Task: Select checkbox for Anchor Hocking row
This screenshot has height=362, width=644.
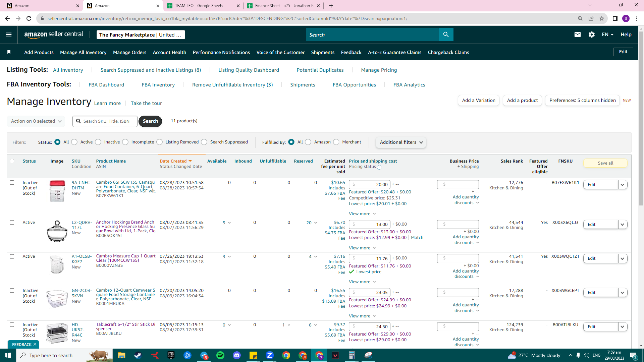Action: 12,223
